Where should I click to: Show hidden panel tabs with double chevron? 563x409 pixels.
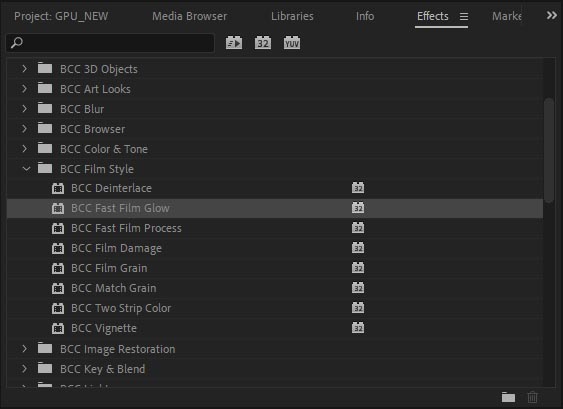pyautogui.click(x=552, y=15)
